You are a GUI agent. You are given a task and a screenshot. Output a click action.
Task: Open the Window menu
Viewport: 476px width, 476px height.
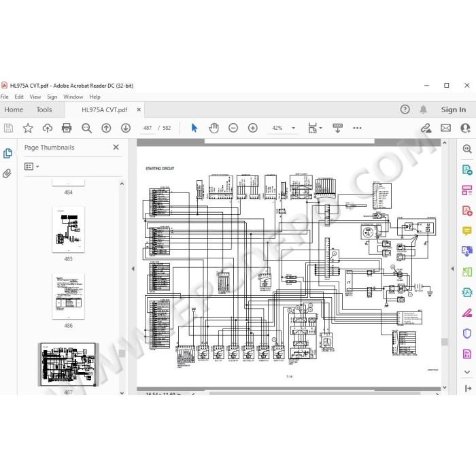[x=73, y=97]
